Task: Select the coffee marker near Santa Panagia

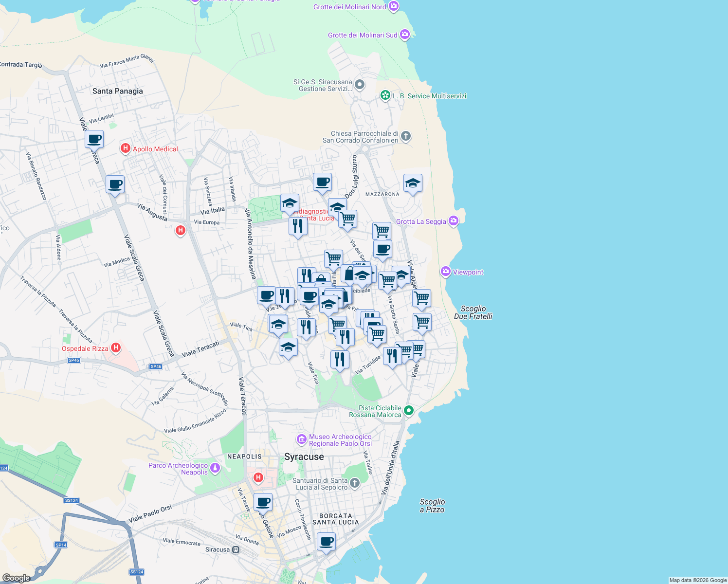Action: click(94, 140)
